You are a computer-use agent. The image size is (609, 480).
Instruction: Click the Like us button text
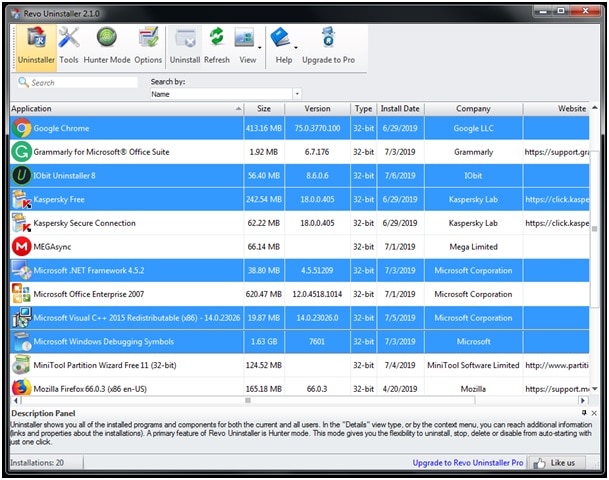(x=562, y=463)
